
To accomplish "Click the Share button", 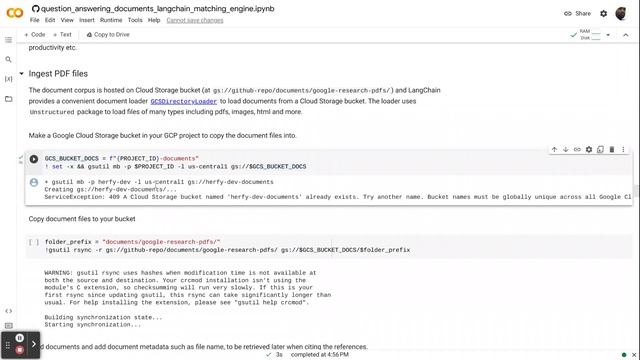I will point(577,13).
